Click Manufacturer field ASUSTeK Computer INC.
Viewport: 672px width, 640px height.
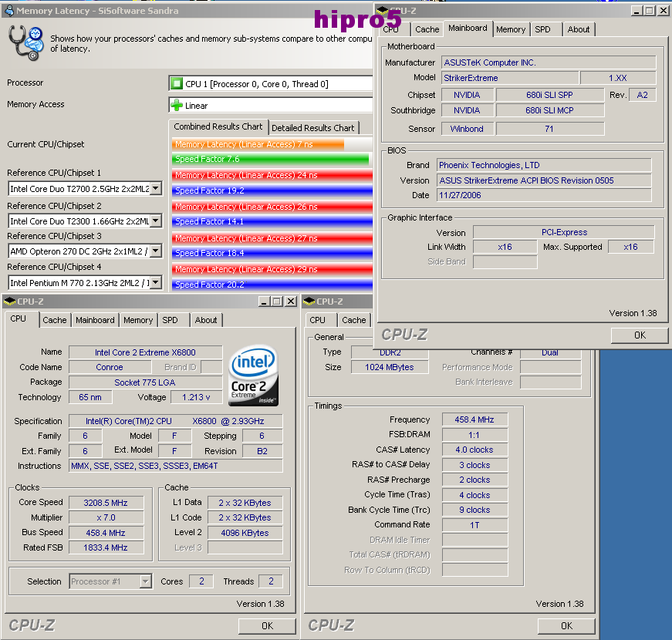549,62
